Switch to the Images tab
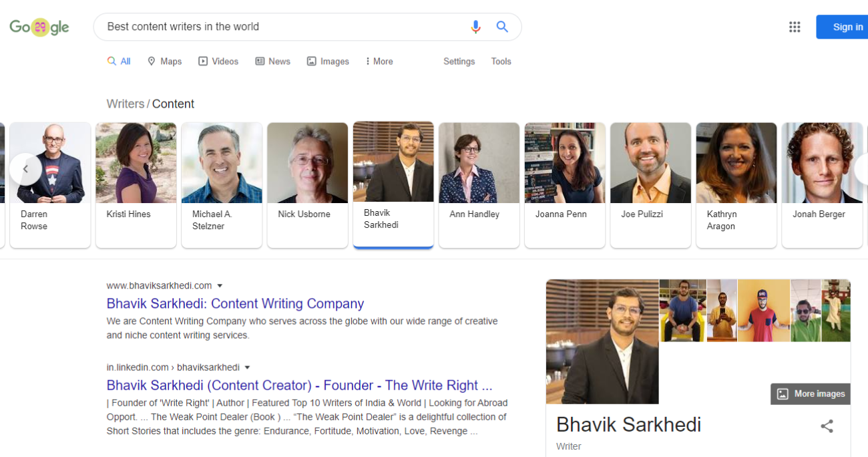868x457 pixels. [x=328, y=61]
